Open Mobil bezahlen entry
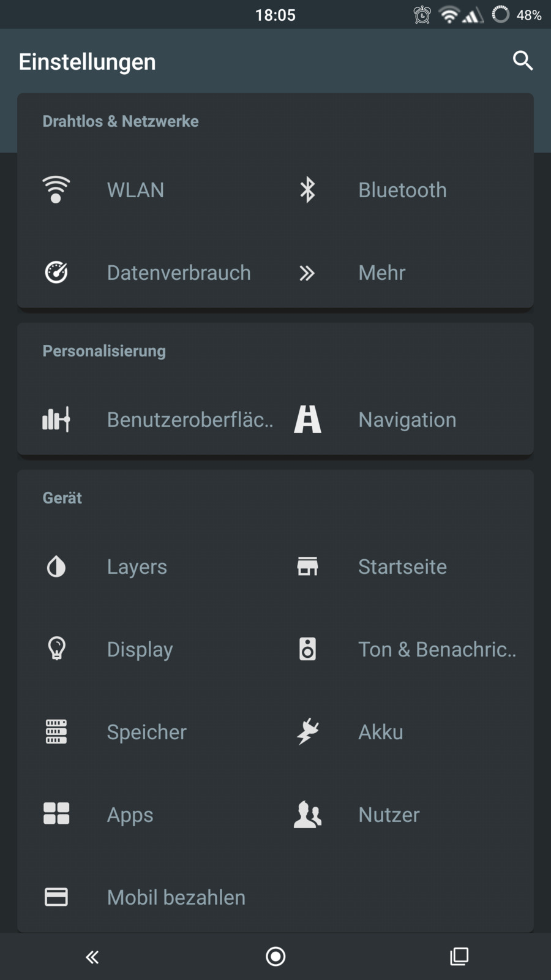 pyautogui.click(x=176, y=897)
